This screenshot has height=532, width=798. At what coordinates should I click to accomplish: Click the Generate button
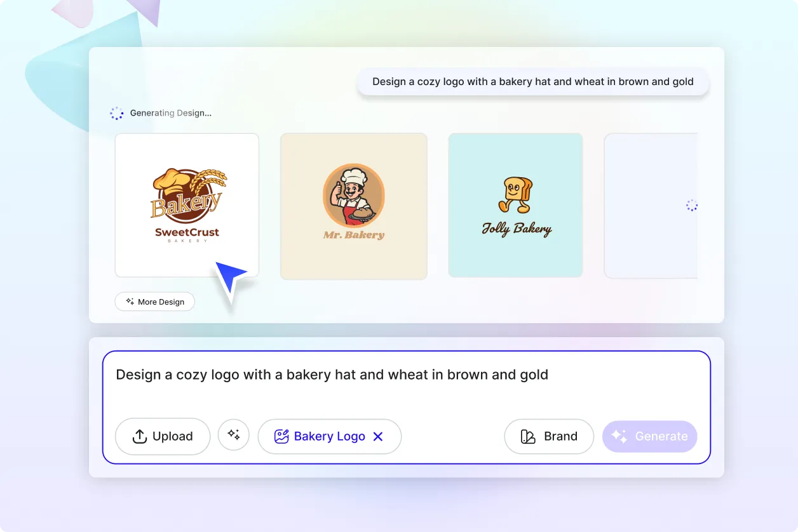649,436
